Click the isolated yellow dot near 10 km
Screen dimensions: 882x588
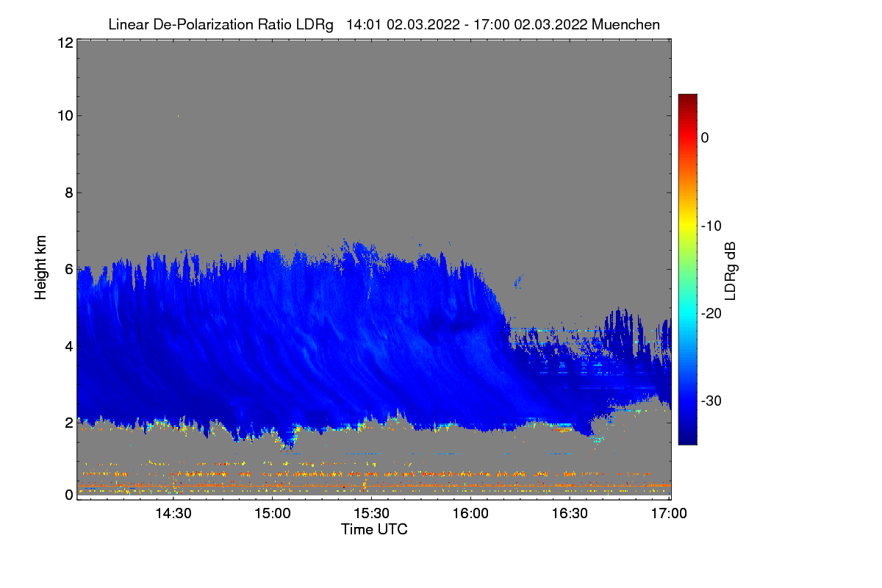click(178, 115)
